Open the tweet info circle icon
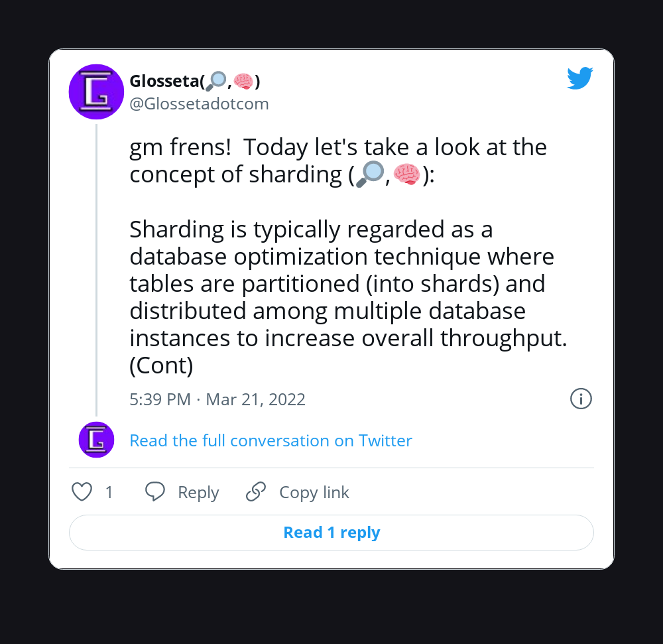Image resolution: width=663 pixels, height=644 pixels. point(581,399)
